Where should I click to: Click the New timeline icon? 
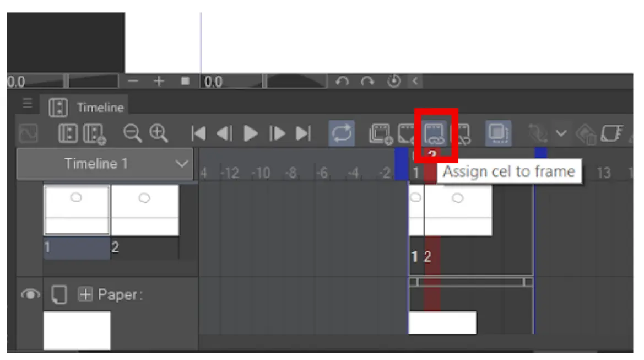(x=94, y=134)
